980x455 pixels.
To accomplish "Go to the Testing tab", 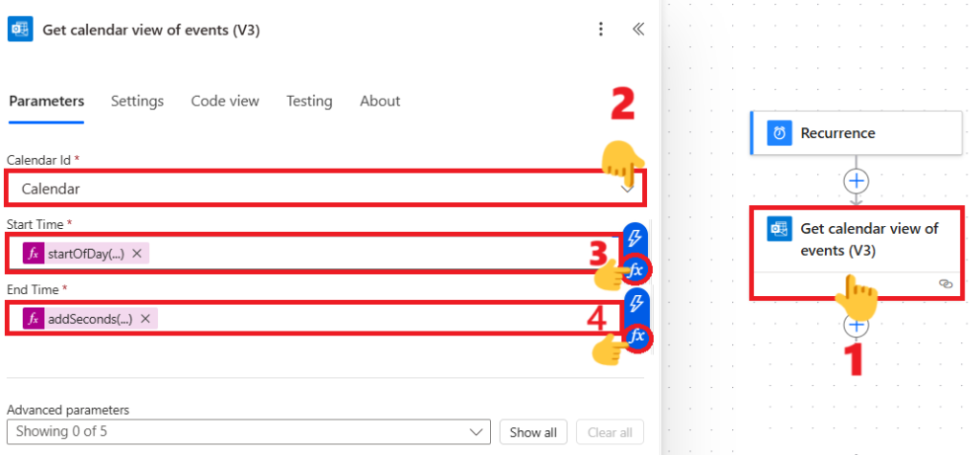I will (309, 101).
